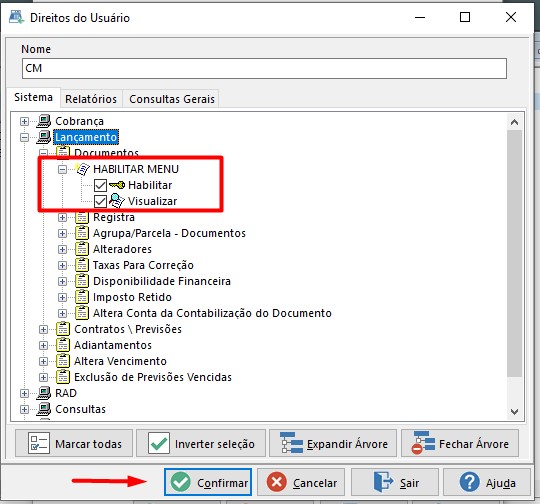The height and width of the screenshot is (504, 540).
Task: Click the HABILITAR MENU document icon
Action: click(x=83, y=169)
